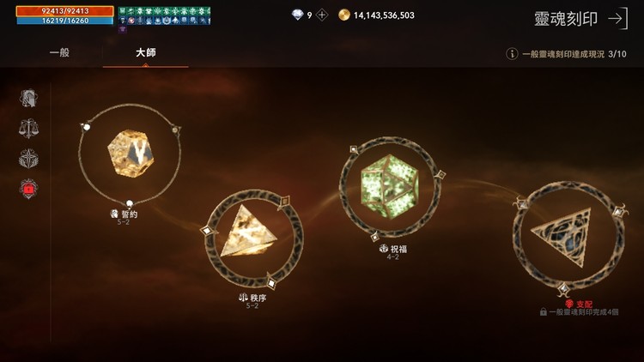The width and height of the screenshot is (644, 362).
Task: Open the 秩序 pyramid imprint
Action: pyautogui.click(x=254, y=238)
